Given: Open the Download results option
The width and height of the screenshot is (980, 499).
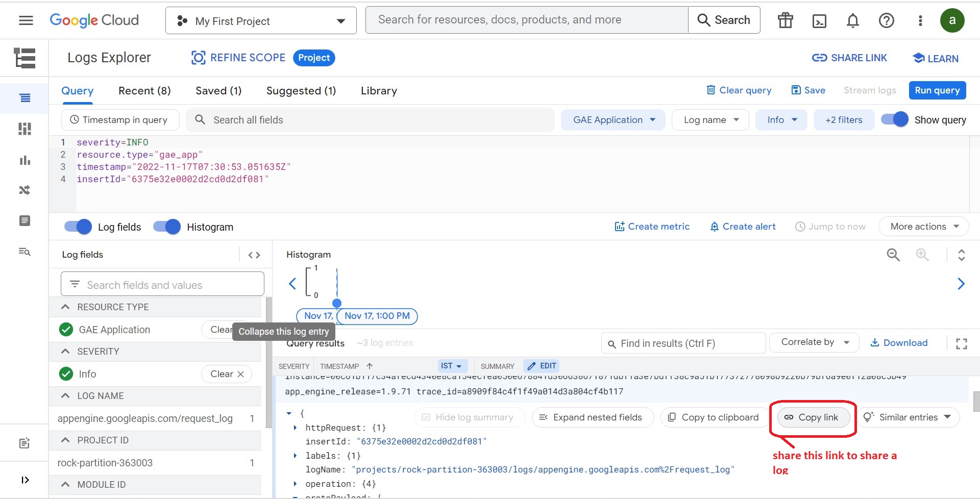Looking at the screenshot, I should (899, 342).
